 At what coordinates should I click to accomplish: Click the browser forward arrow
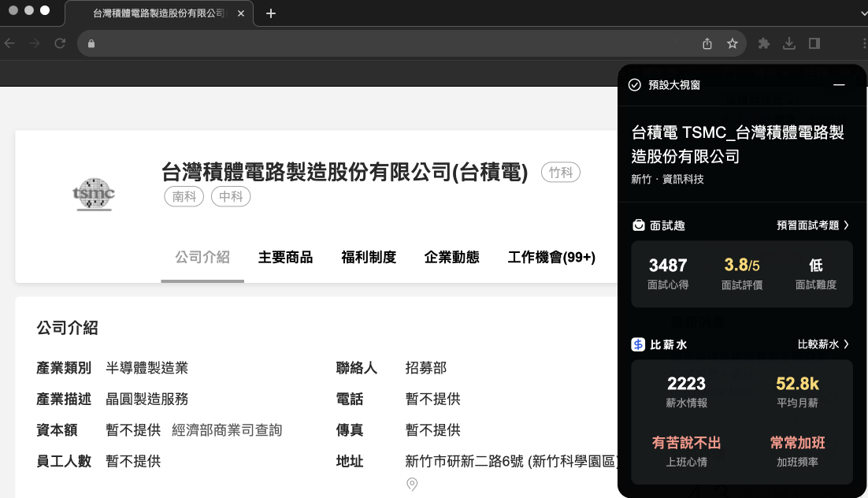coord(35,43)
